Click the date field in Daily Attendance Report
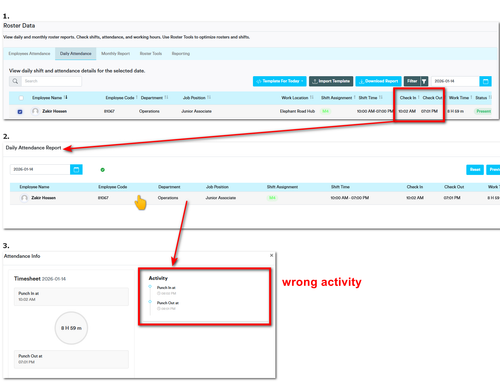This screenshot has height=391, width=500. tap(40, 169)
